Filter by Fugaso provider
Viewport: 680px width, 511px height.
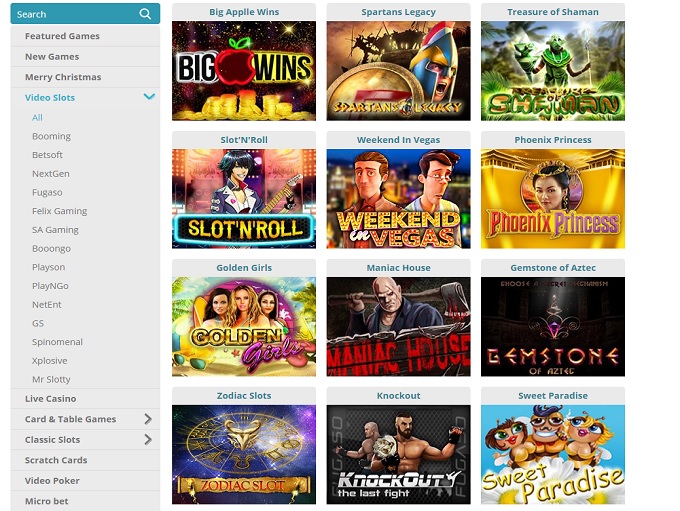tap(47, 192)
